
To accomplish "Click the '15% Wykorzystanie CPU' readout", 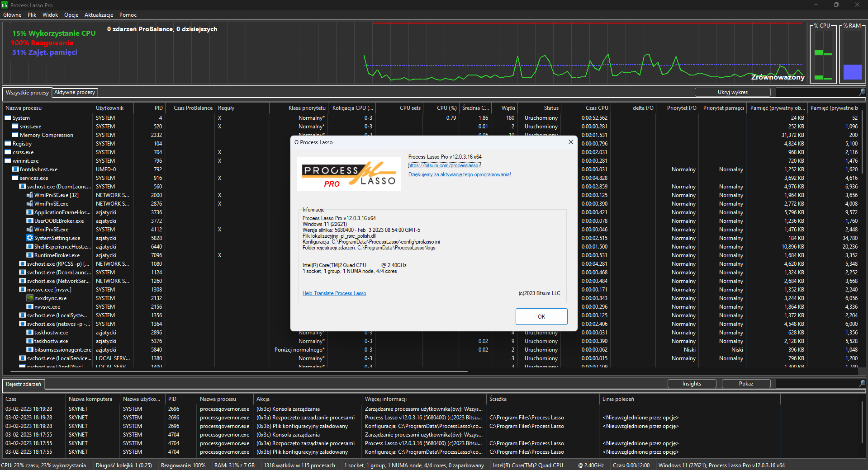I will point(54,33).
